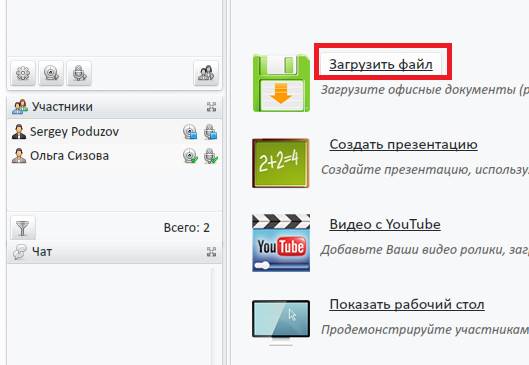Click the Загрузите офисные документы description
The height and width of the screenshot is (365, 529).
coord(425,90)
